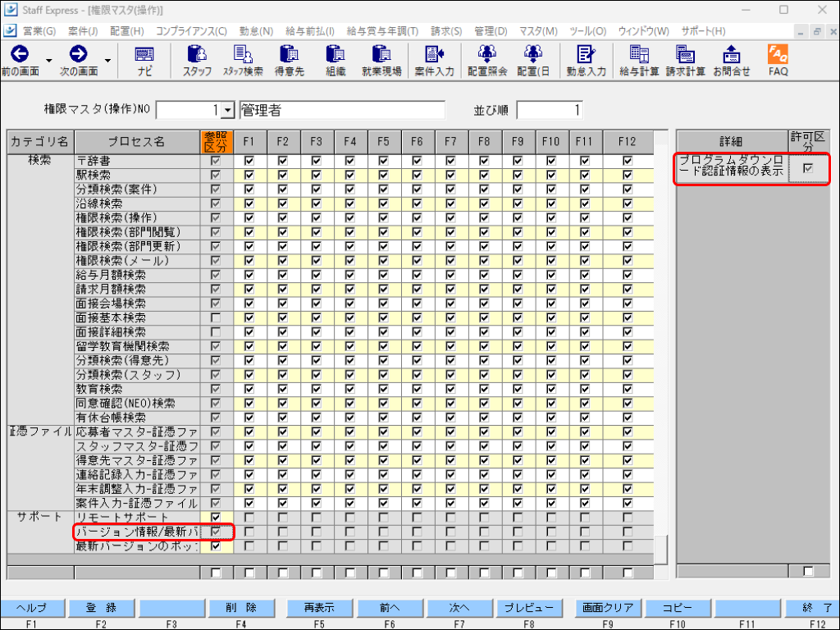Open the 配置照会 toolbar icon
The height and width of the screenshot is (630, 840).
tap(486, 55)
